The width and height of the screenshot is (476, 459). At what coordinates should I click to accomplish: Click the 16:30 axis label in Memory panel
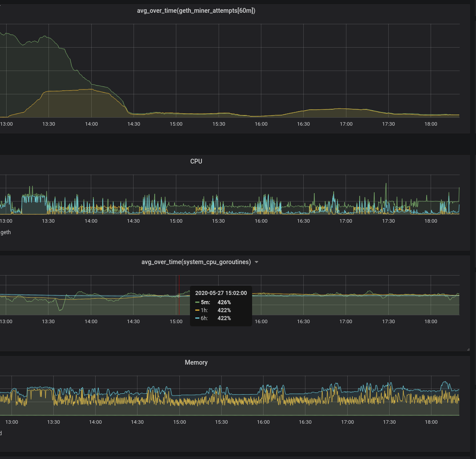tap(305, 422)
